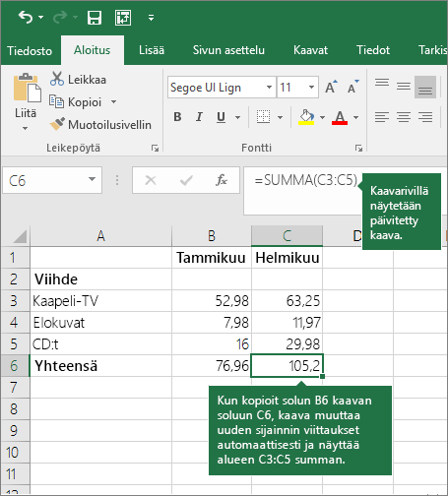The height and width of the screenshot is (496, 448).
Task: Open the Tiedosto tab
Action: click(30, 51)
